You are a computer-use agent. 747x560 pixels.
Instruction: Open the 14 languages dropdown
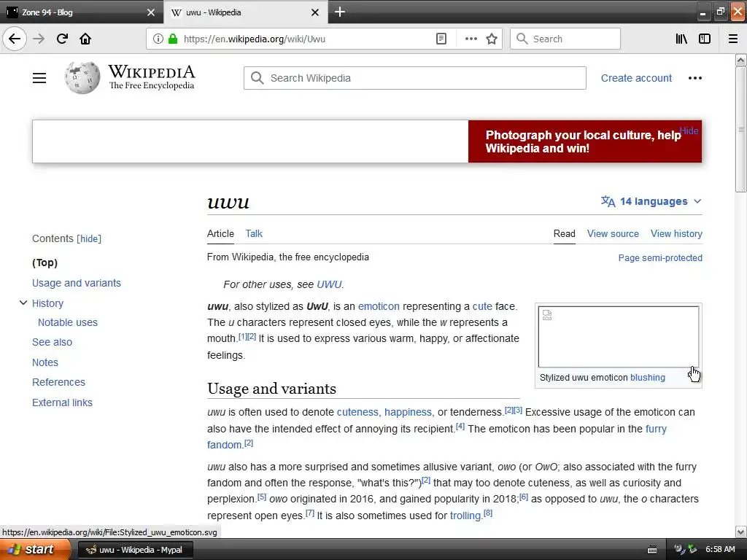point(651,201)
